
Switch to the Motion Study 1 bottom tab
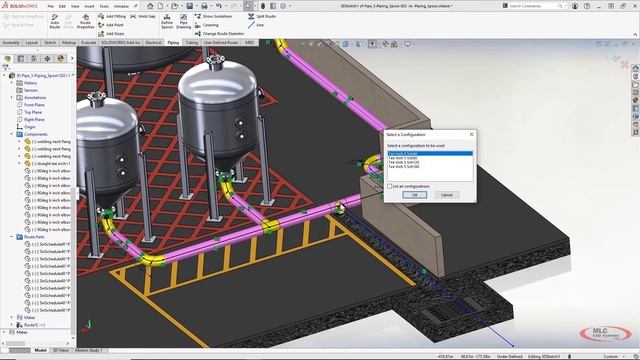coord(89,350)
